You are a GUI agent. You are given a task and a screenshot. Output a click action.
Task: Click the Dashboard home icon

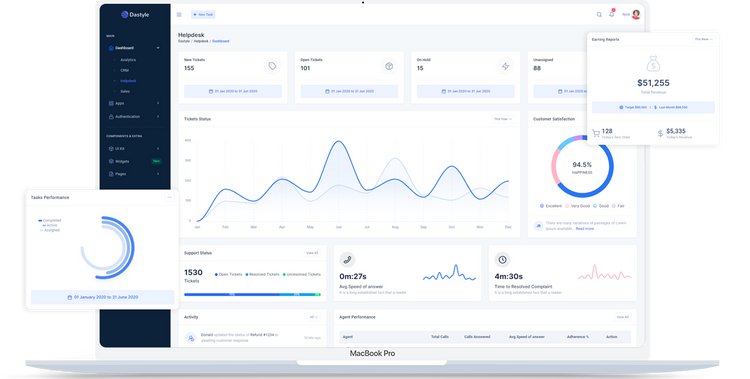click(111, 48)
